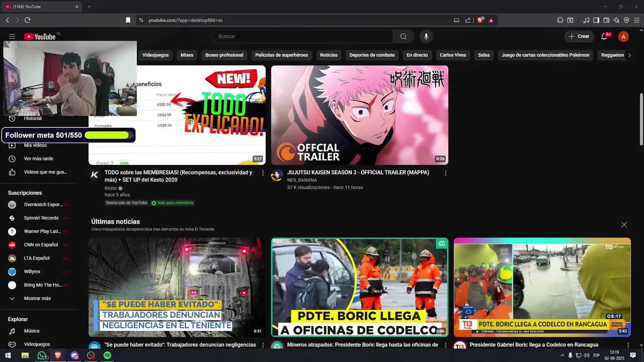Select the Videojuegos filter chip
This screenshot has height=362, width=644.
point(155,55)
